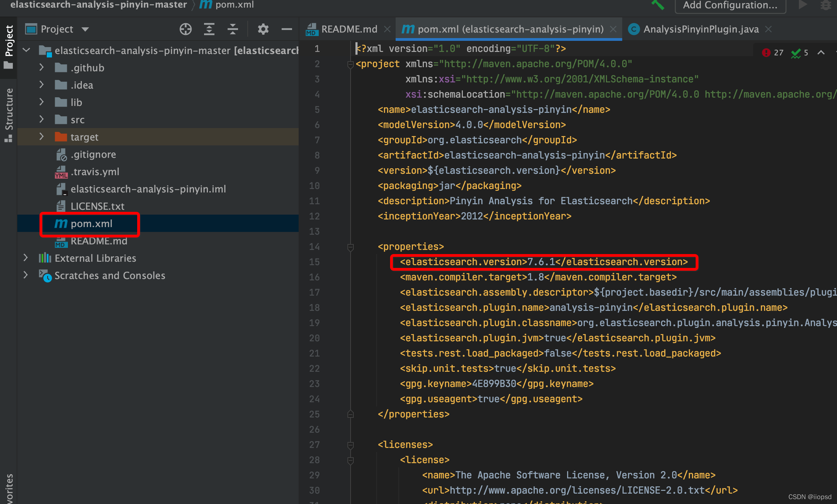
Task: Click Add Configuration button
Action: 730,6
